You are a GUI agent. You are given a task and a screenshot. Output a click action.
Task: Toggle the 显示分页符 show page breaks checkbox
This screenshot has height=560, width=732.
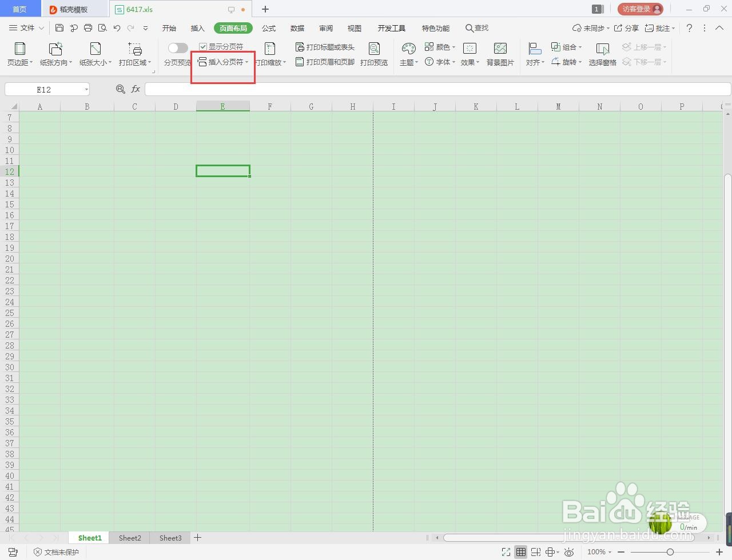click(x=202, y=46)
